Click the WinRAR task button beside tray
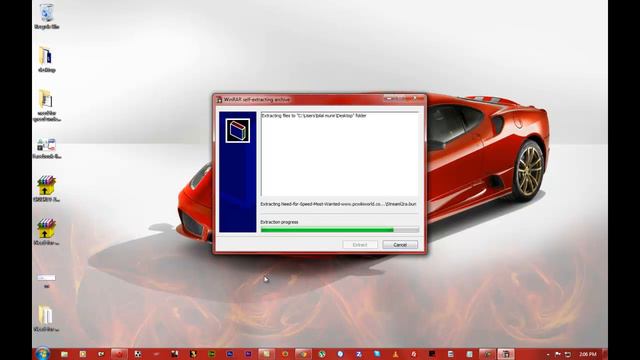The width and height of the screenshot is (640, 360). [506, 354]
